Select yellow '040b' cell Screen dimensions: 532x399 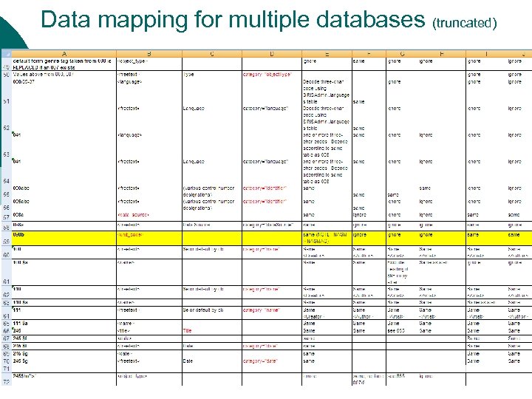pyautogui.click(x=64, y=239)
